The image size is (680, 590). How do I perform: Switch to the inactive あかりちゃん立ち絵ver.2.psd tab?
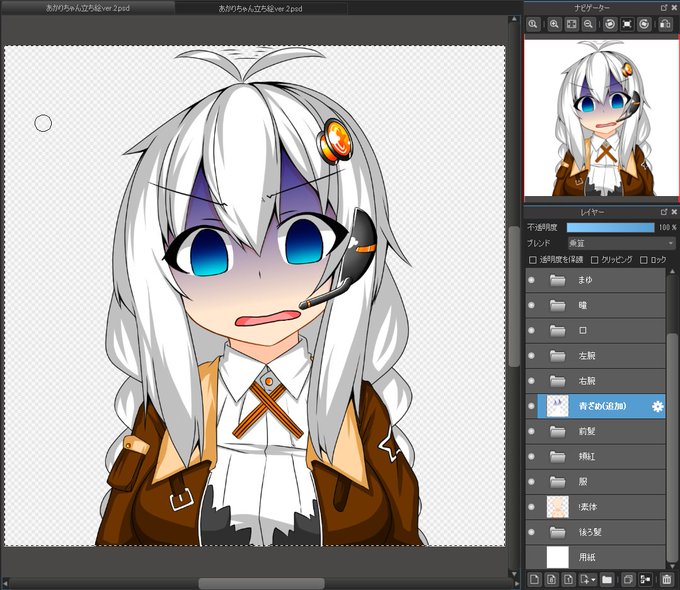pyautogui.click(x=260, y=8)
